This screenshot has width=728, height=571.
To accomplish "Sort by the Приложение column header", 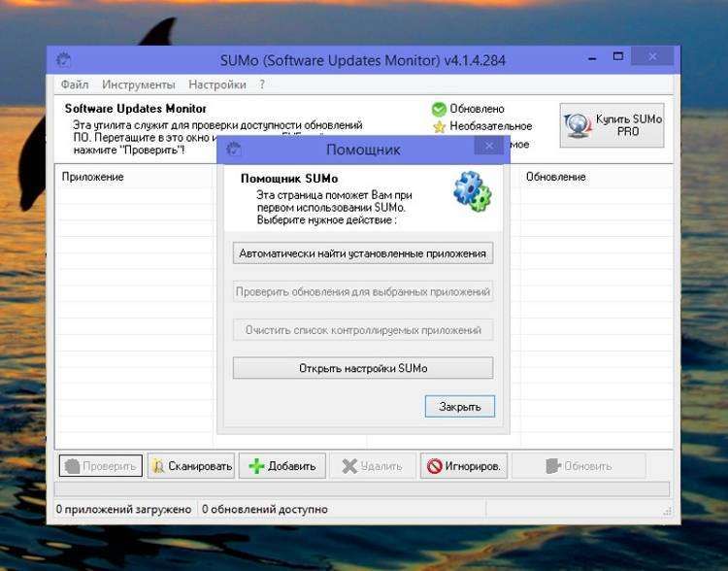I will 93,177.
